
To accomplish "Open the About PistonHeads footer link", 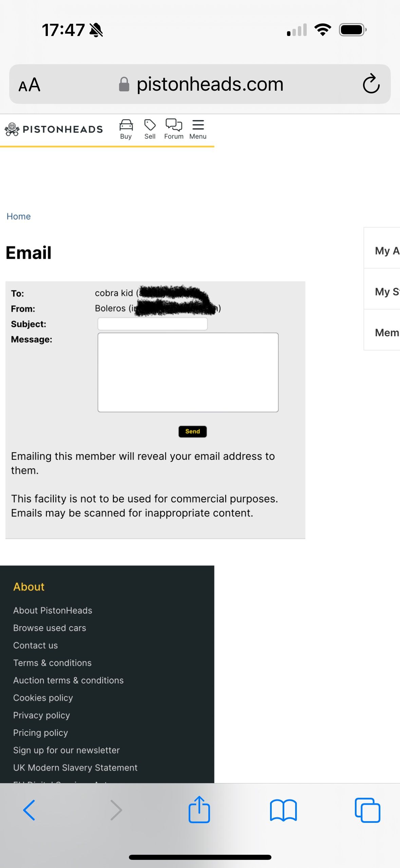I will (53, 610).
